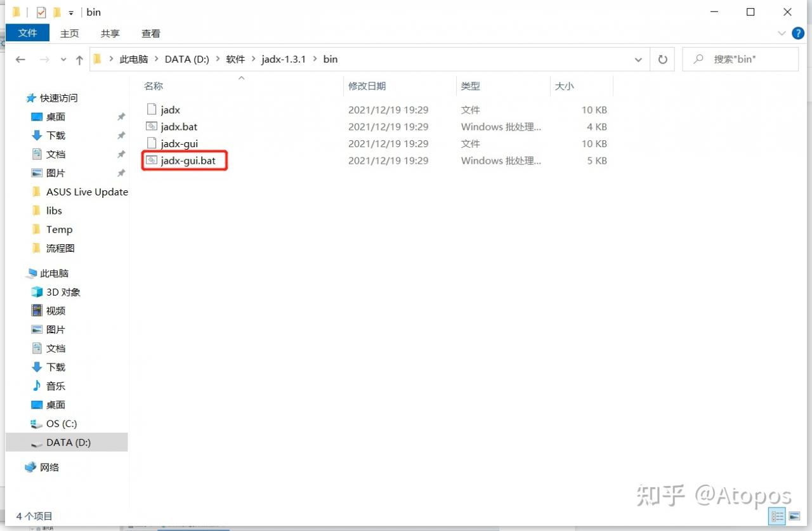Click bin in the address path
This screenshot has width=812, height=531.
click(331, 59)
